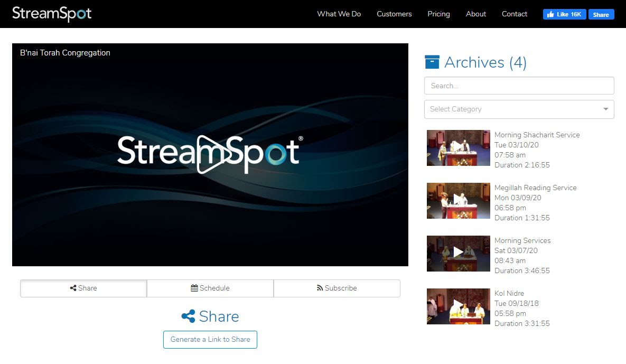
Task: Focus the archives Search field
Action: 519,86
